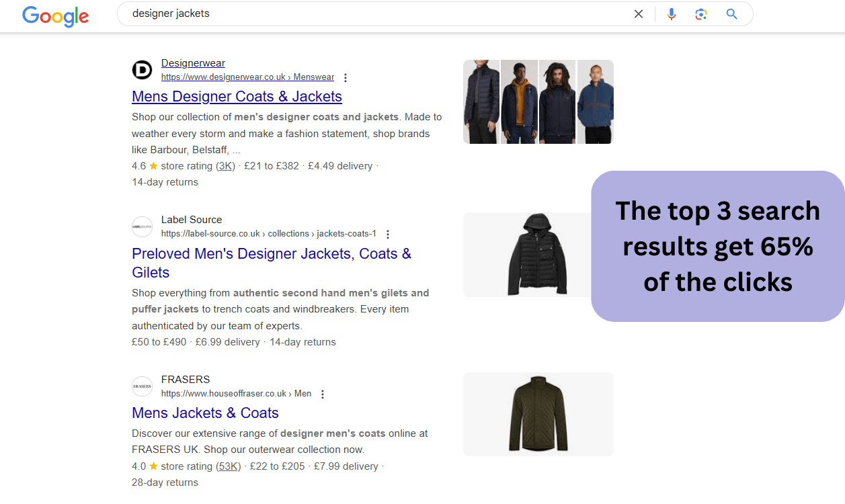Click the blue fleece jacket thumbnail
This screenshot has width=845, height=504.
(596, 101)
